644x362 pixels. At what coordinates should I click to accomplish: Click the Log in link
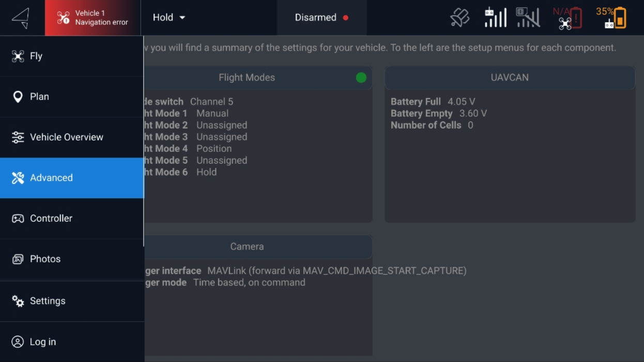(42, 342)
